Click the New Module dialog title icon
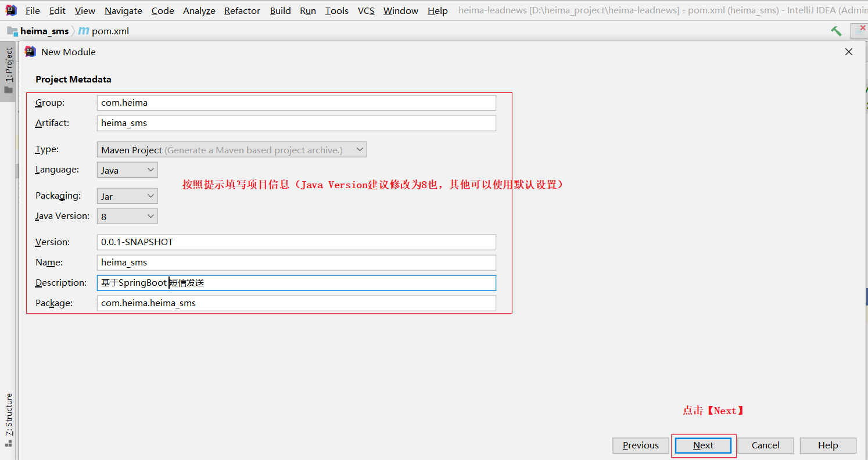The width and height of the screenshot is (868, 460). click(x=30, y=52)
